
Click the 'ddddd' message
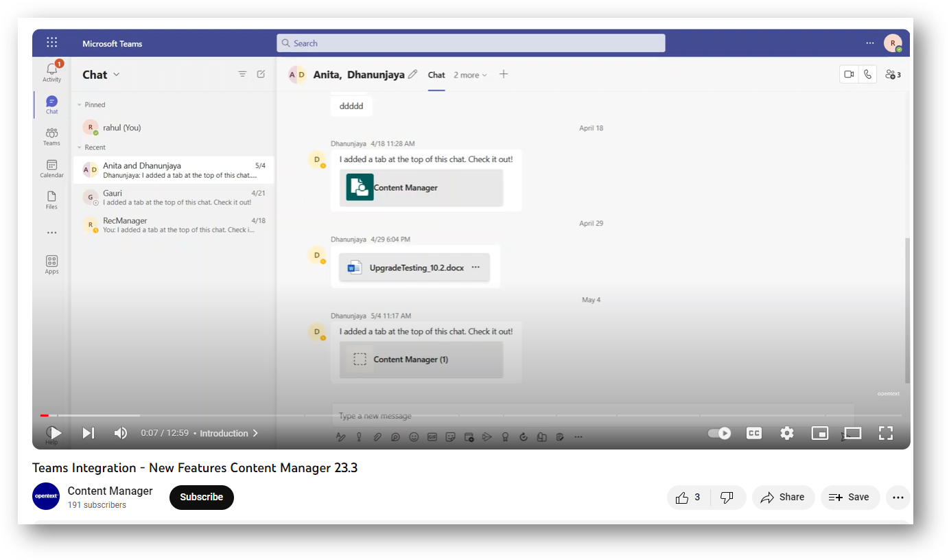point(351,106)
